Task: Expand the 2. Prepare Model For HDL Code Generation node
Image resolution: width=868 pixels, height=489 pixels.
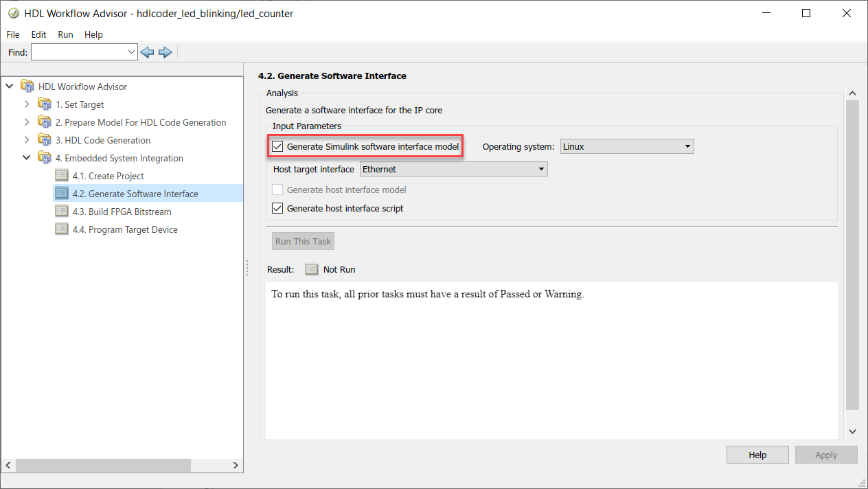Action: click(27, 122)
